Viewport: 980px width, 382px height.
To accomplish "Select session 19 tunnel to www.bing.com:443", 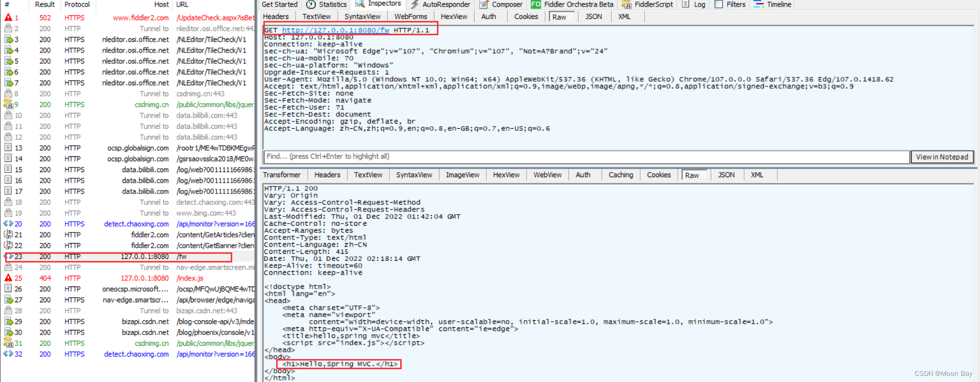I will click(x=128, y=213).
